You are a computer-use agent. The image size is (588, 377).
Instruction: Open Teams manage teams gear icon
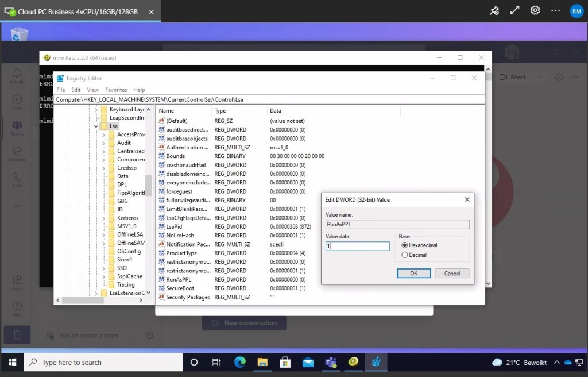tap(150, 335)
